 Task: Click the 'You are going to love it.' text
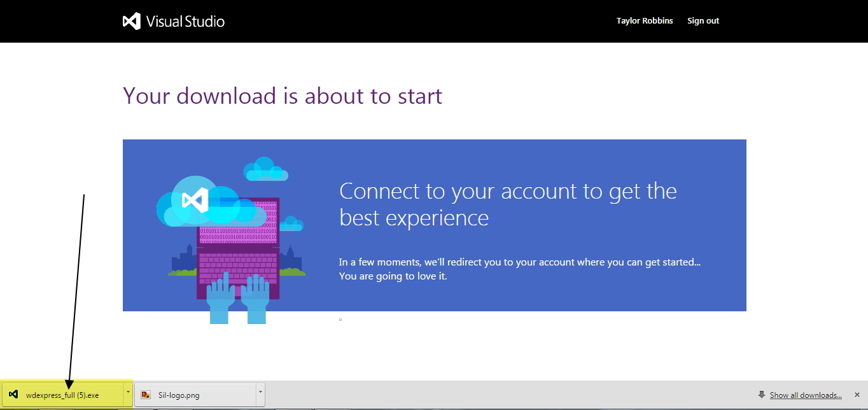click(x=393, y=276)
